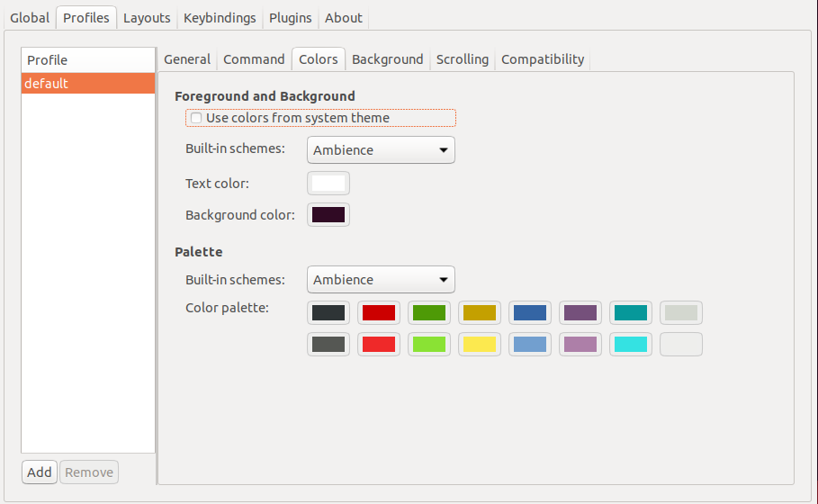Edit the bright yellow palette color

point(480,345)
